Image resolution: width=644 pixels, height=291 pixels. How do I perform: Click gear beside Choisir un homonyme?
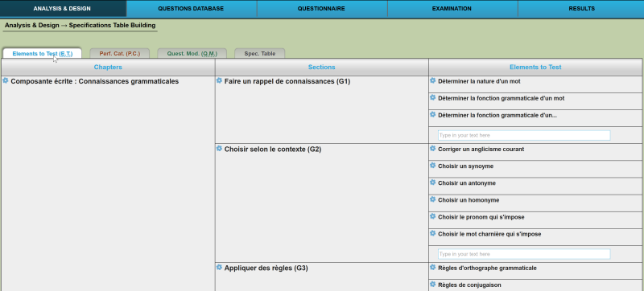coord(432,199)
